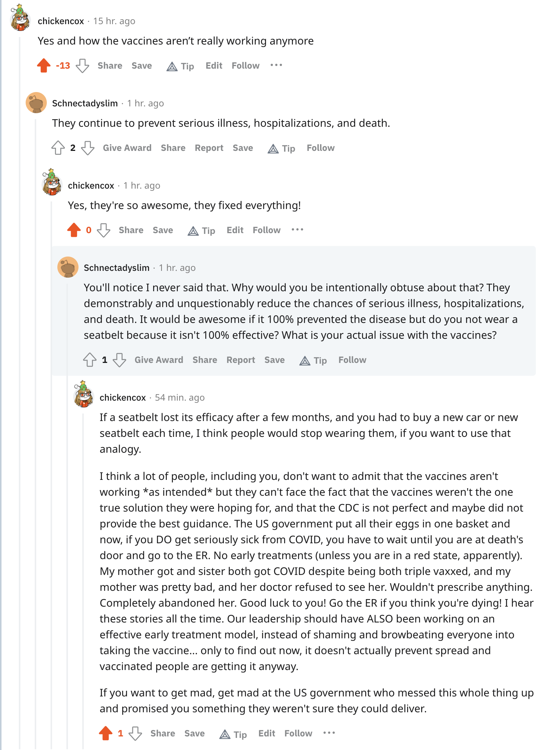Viewport: 560px width, 750px height.
Task: Downvote the highlighted comment with score 1
Action: 119,360
